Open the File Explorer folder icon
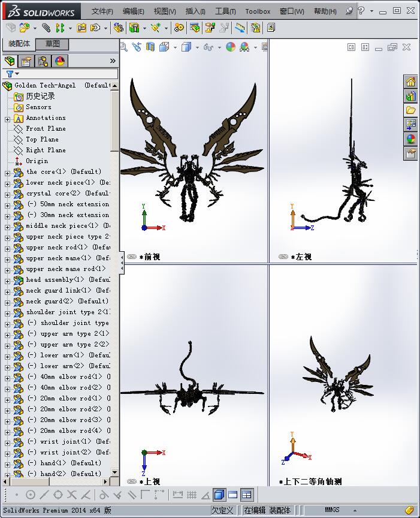 point(410,110)
